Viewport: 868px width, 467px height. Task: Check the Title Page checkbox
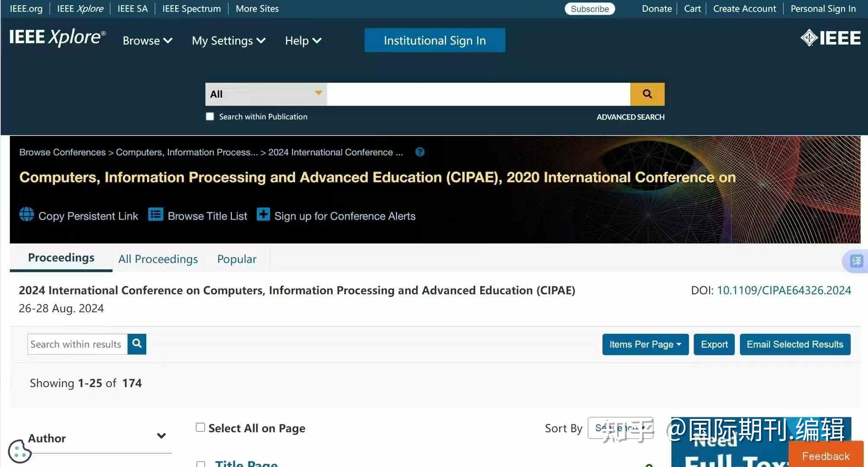[200, 464]
